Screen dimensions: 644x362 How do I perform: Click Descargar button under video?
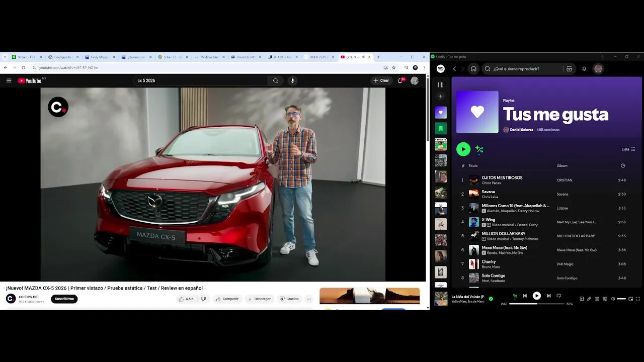click(260, 299)
